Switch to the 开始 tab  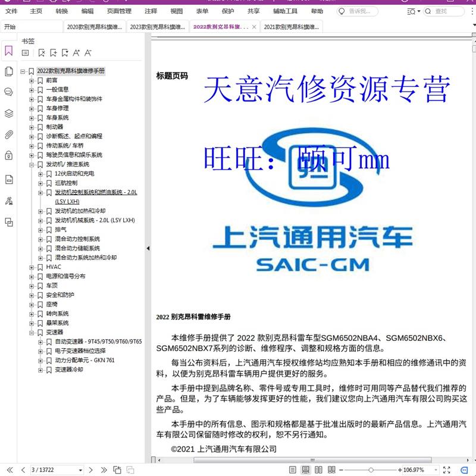tap(32, 27)
